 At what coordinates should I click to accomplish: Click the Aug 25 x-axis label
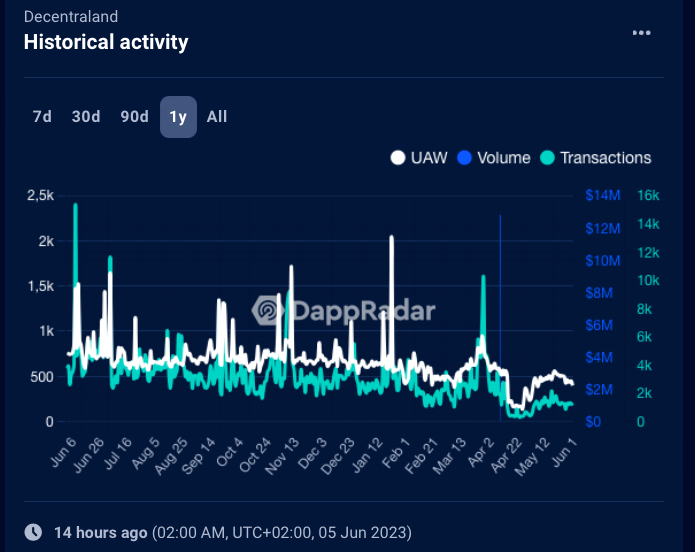(171, 456)
